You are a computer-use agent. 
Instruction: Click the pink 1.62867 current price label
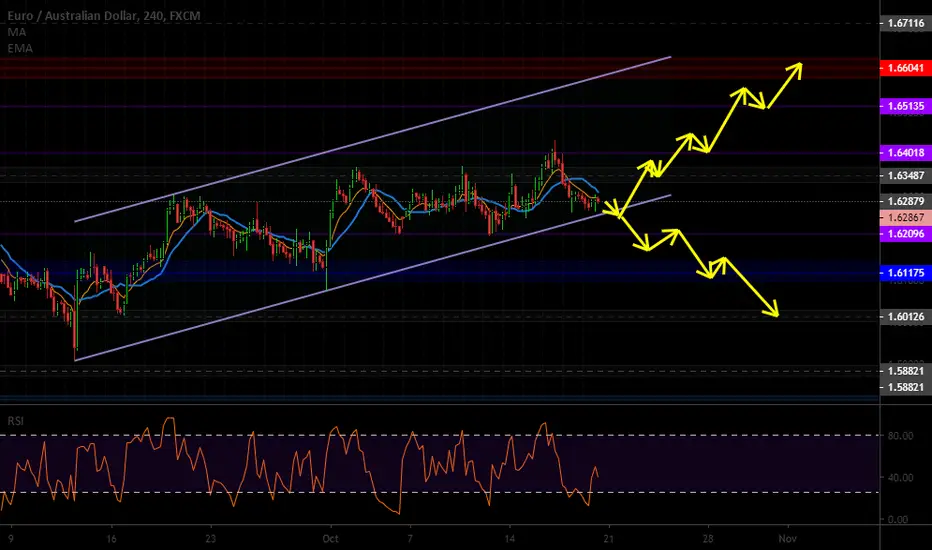906,218
